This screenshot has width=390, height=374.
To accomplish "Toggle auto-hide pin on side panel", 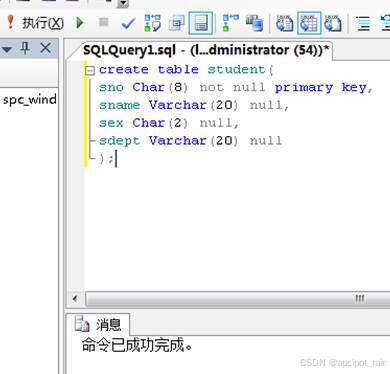I will pos(25,48).
